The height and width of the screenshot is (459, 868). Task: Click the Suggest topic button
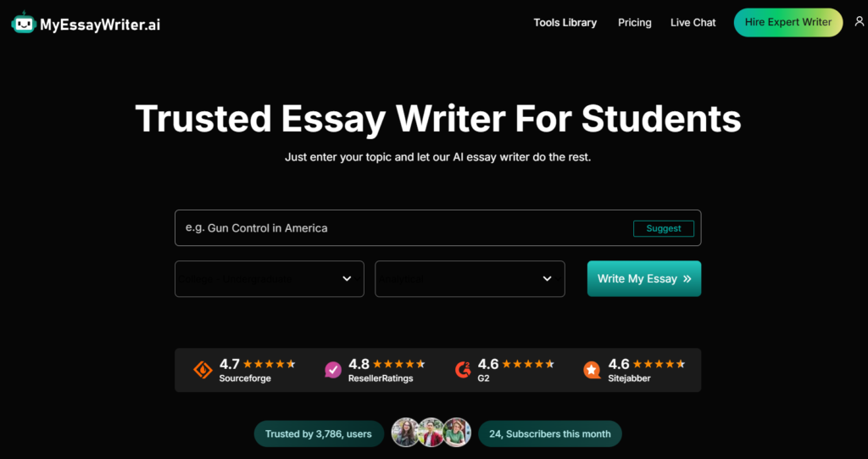(x=664, y=228)
